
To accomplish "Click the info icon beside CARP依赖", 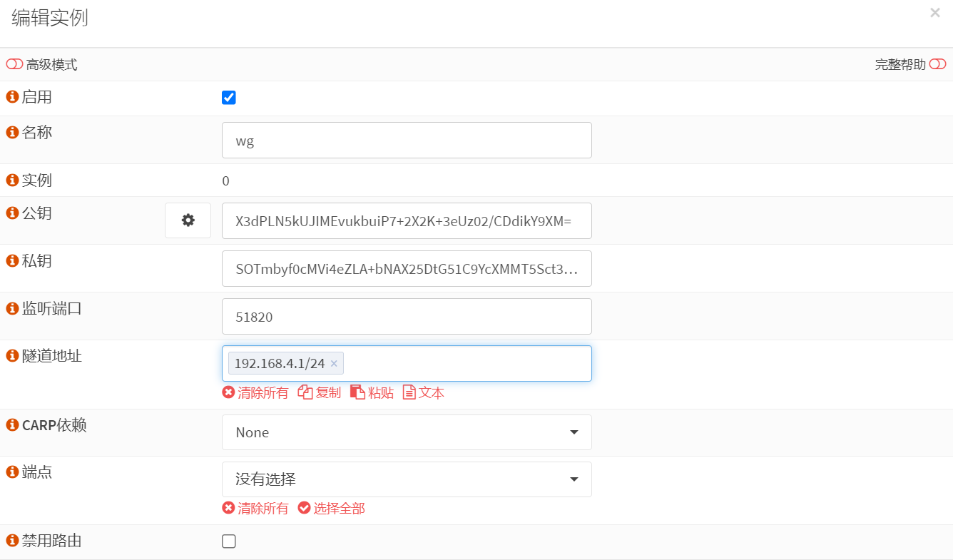I will 12,425.
